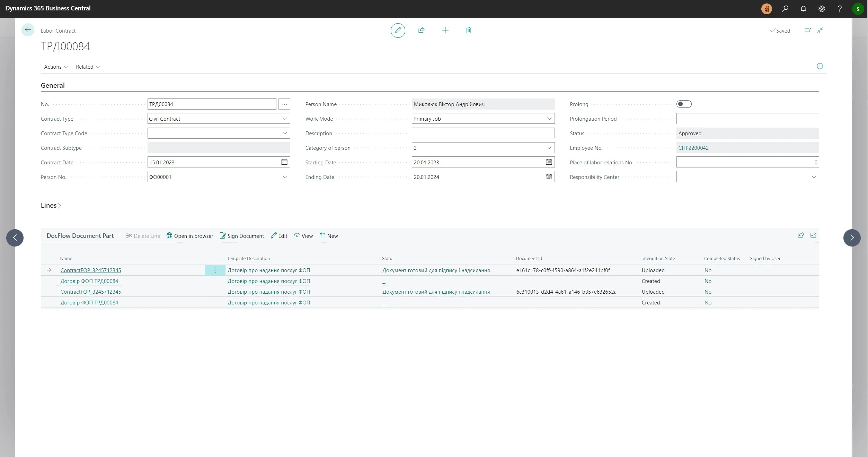Click the share icon in page header
Viewport: 868px width, 457px height.
421,31
